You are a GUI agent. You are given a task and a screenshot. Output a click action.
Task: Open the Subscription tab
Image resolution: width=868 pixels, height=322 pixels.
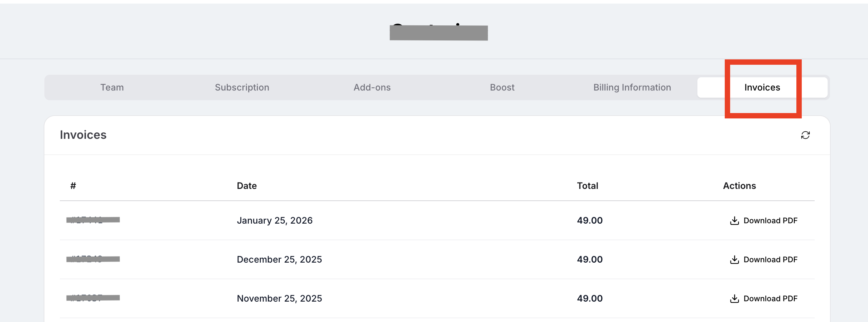242,87
